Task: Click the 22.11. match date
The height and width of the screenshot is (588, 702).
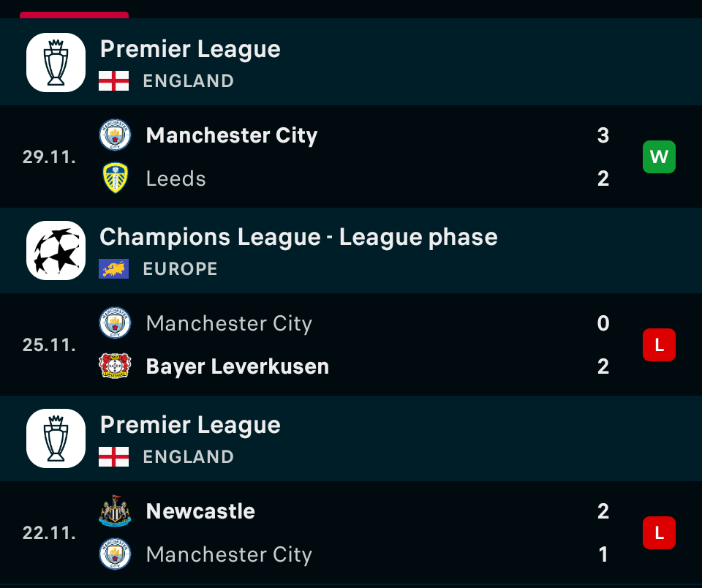Action: 49,533
